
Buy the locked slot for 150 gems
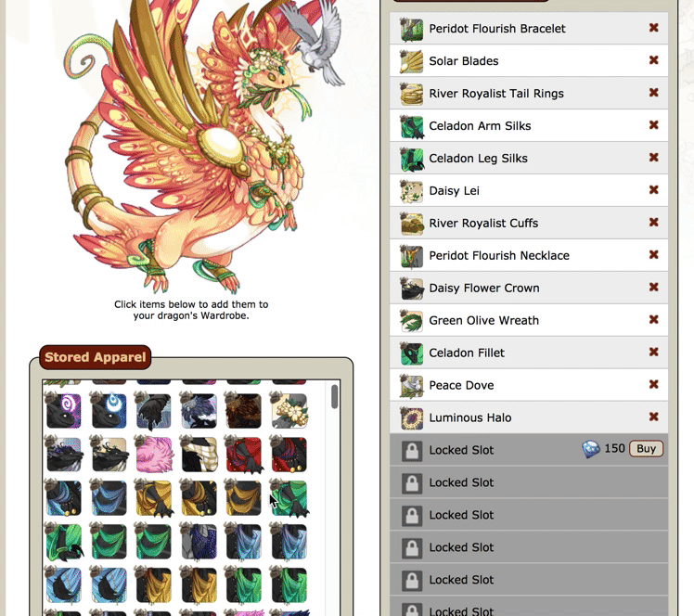pyautogui.click(x=646, y=449)
